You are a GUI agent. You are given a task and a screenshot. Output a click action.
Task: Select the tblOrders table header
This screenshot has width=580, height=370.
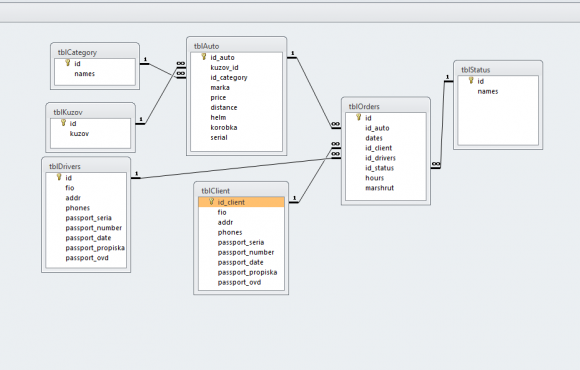pos(386,107)
